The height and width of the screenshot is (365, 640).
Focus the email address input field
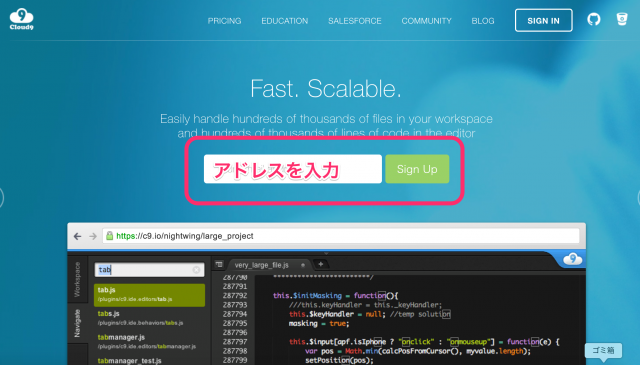pyautogui.click(x=293, y=169)
